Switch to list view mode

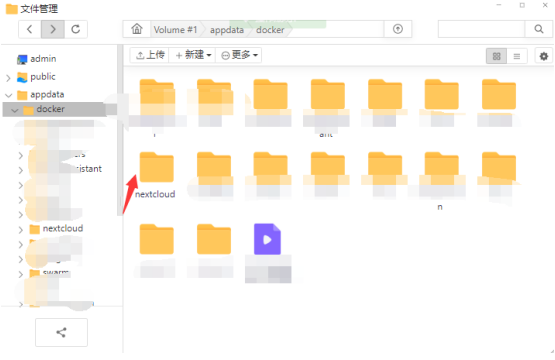point(517,56)
